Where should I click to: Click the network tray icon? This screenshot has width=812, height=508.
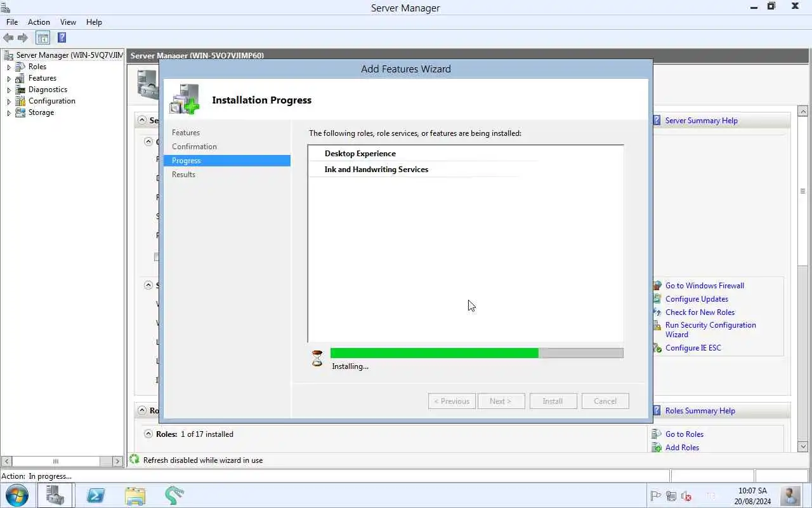click(671, 496)
